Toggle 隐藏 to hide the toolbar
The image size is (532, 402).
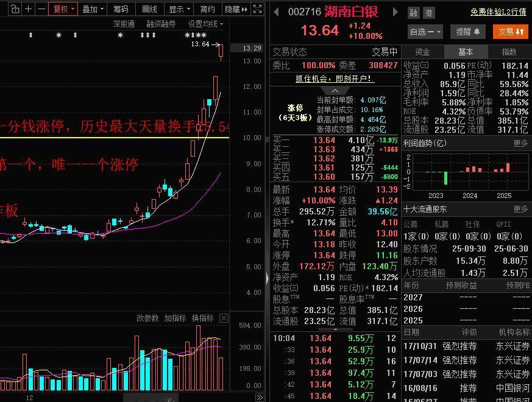click(x=233, y=9)
